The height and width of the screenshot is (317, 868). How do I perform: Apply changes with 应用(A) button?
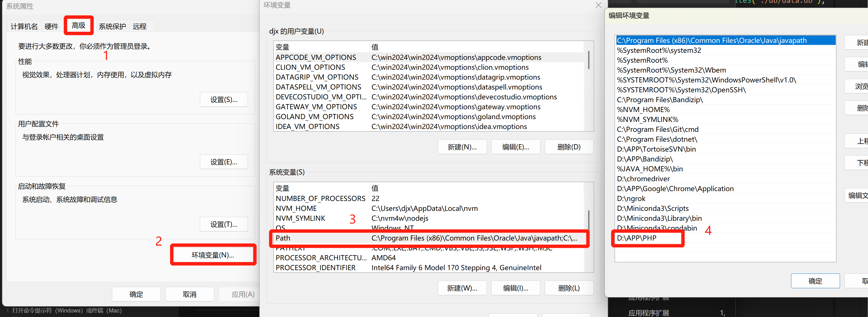click(x=243, y=294)
